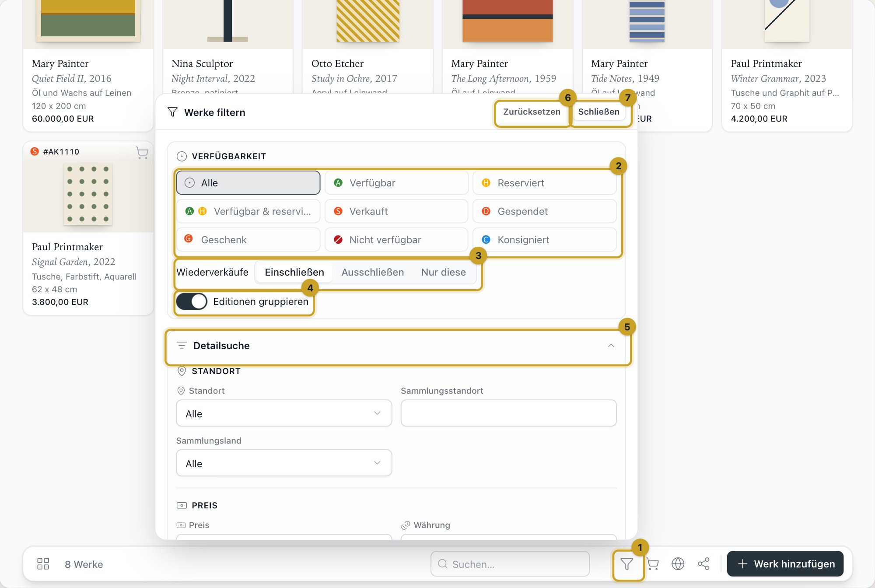Select the Alle availability option

[x=248, y=183]
